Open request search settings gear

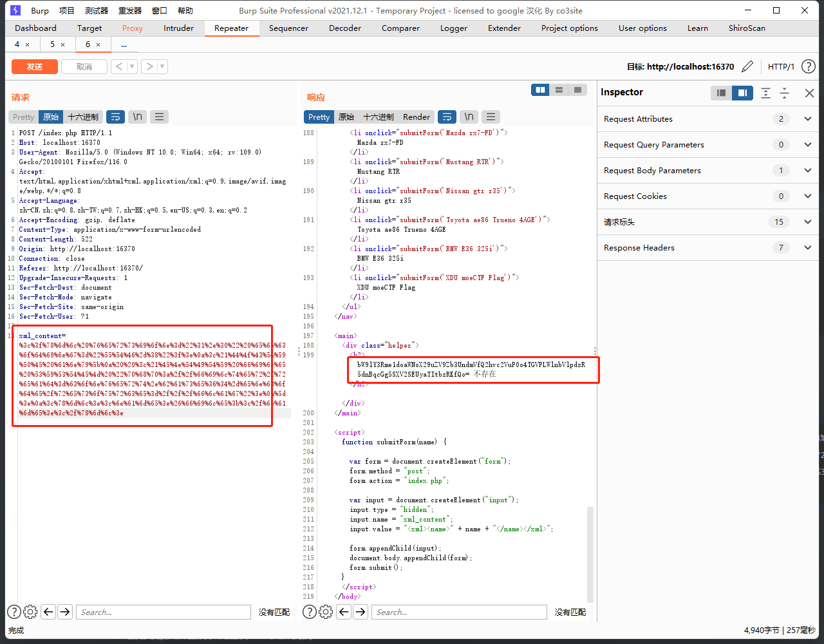pos(30,612)
